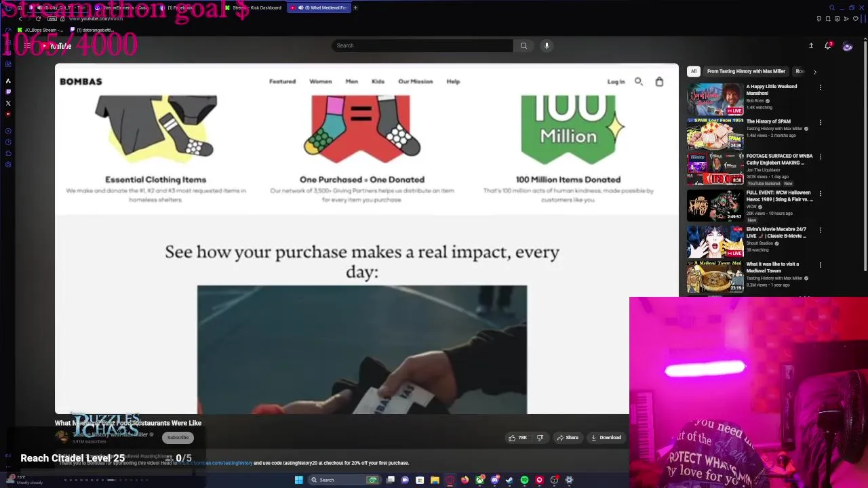Select the All filter chip

pyautogui.click(x=693, y=71)
